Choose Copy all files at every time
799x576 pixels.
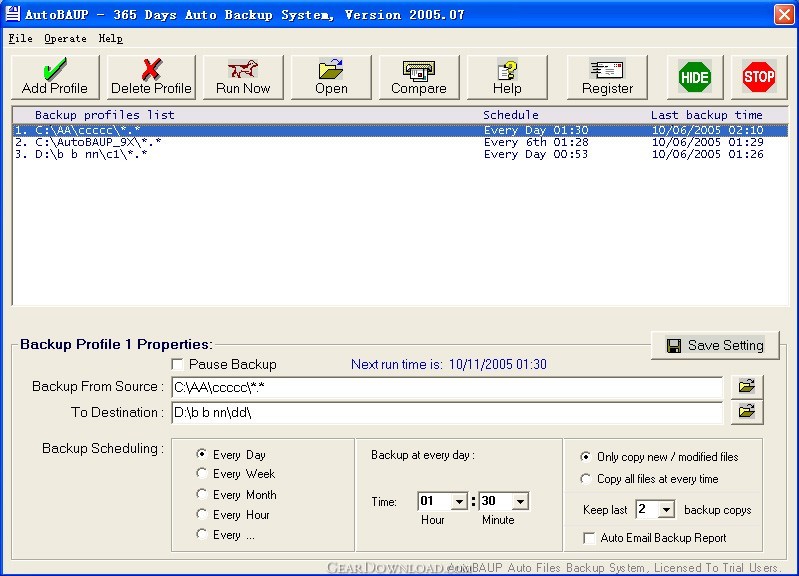[585, 479]
